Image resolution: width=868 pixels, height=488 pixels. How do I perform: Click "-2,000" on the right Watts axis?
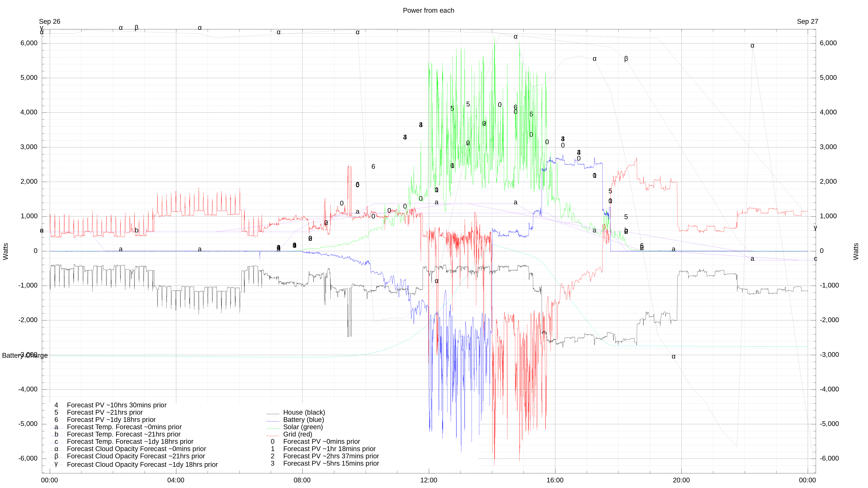pos(829,320)
